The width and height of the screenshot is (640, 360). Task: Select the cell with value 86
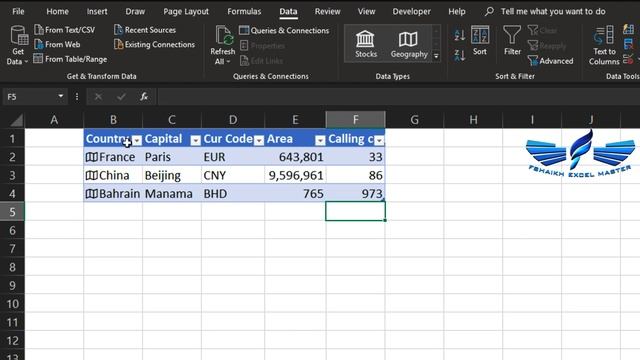tap(355, 175)
